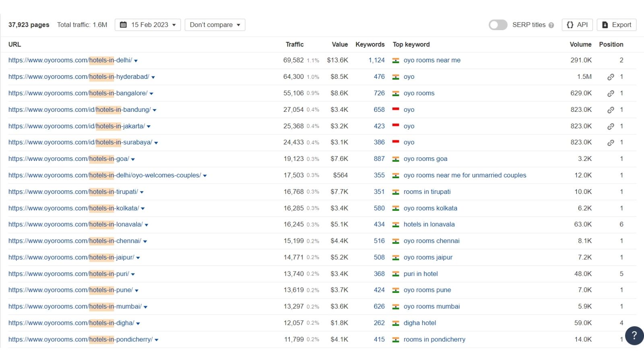This screenshot has width=644, height=362.
Task: Open keyword 'oyo rooms kolkata'
Action: pos(430,208)
